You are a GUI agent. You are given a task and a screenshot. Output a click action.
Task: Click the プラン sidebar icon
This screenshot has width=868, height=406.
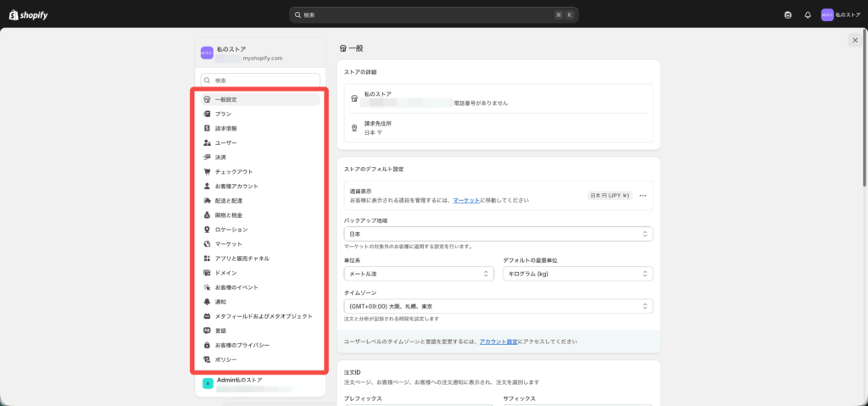pos(207,114)
